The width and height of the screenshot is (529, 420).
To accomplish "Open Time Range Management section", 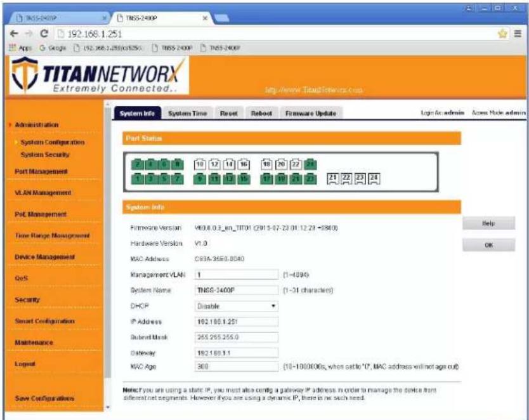I will point(52,236).
